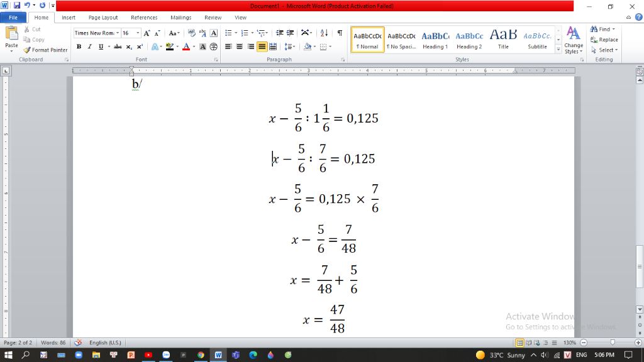Click the Shading paint bucket icon
Viewport: 644px width, 362px height.
tap(307, 47)
